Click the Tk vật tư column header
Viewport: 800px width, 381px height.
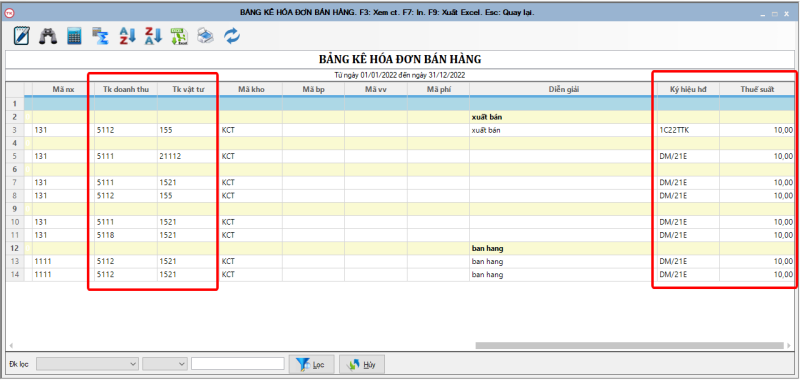188,89
